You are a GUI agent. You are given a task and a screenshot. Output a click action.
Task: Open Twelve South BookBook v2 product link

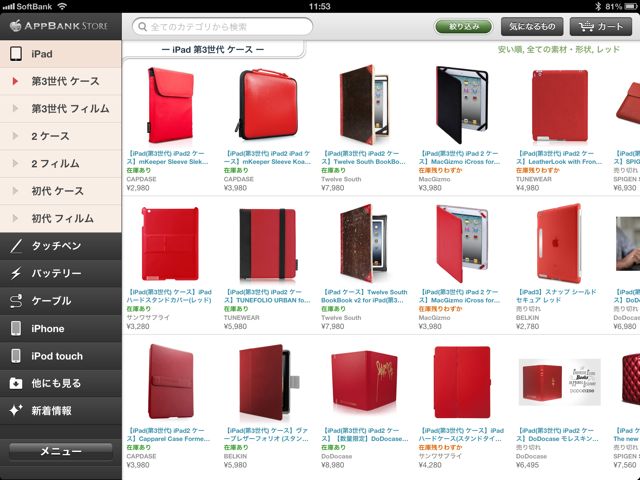tap(364, 296)
